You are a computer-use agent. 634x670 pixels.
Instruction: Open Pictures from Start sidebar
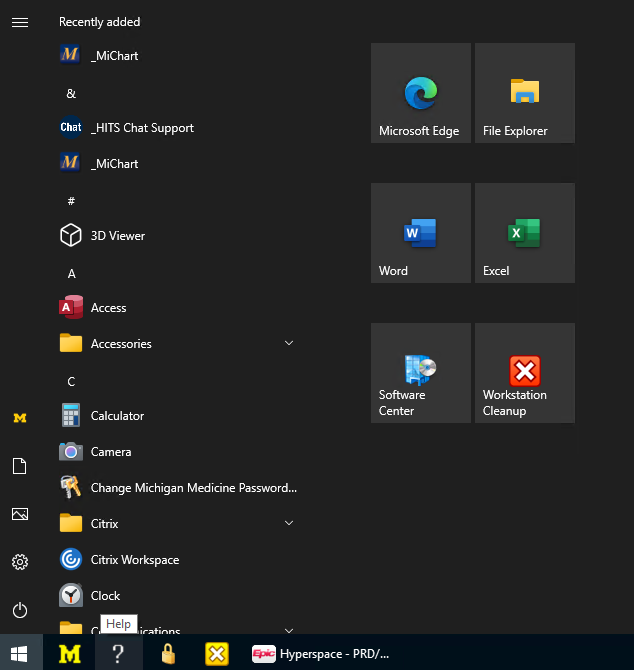click(x=20, y=514)
